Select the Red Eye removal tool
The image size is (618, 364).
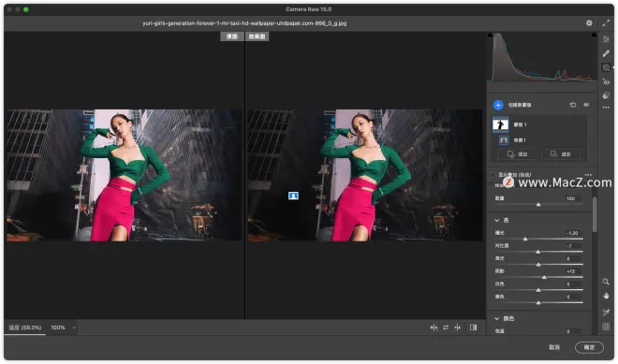[x=606, y=81]
